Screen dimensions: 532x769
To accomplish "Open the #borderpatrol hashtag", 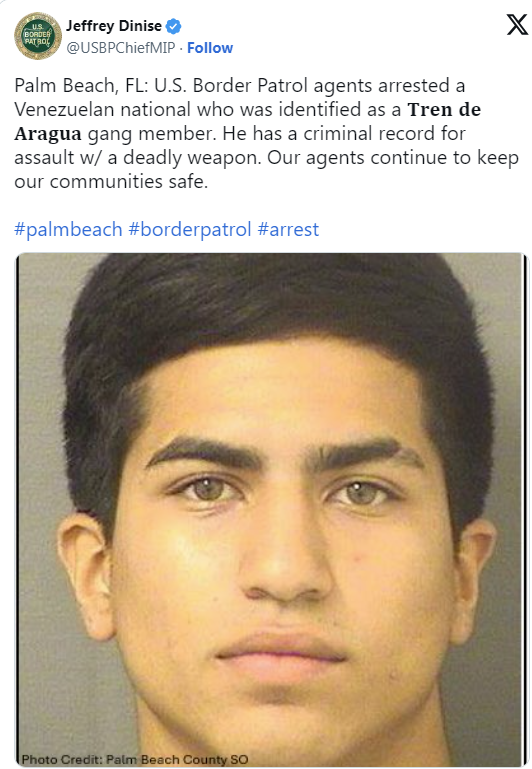I will [x=190, y=230].
